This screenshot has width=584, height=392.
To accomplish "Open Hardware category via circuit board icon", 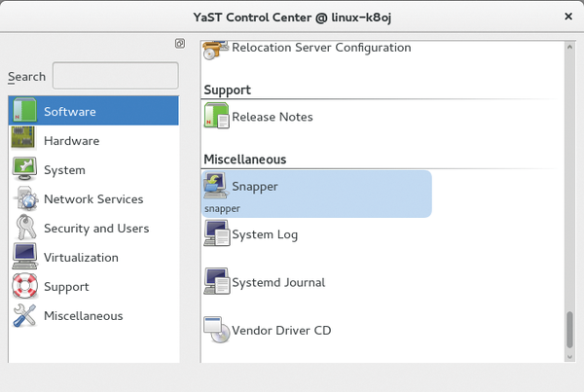I will (x=23, y=137).
